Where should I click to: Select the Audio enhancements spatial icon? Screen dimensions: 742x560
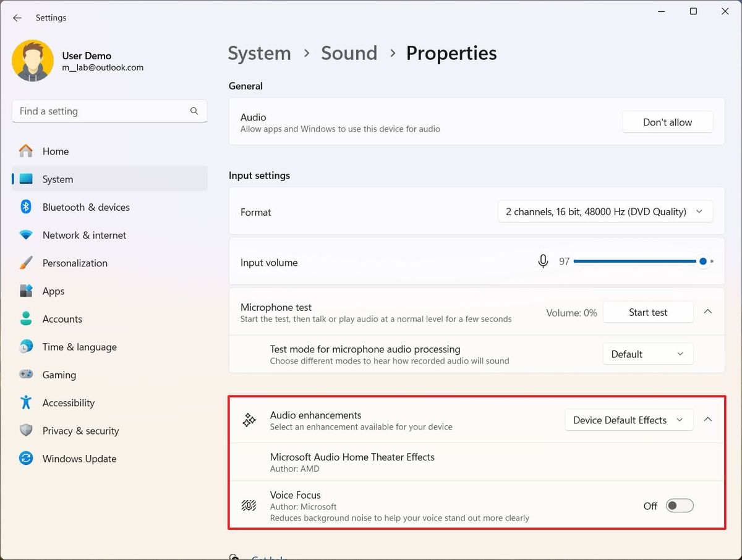click(x=249, y=420)
